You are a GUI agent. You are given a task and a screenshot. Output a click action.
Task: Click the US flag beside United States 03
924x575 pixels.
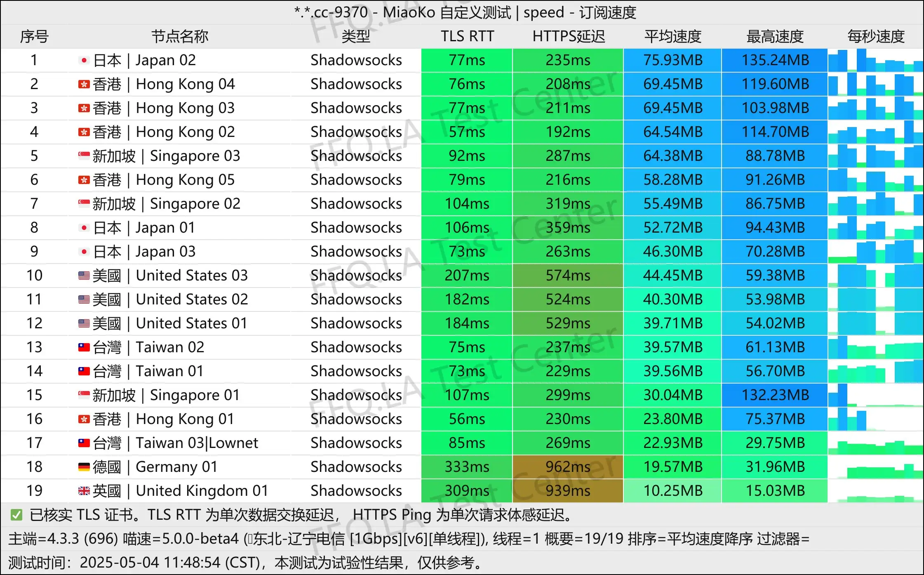(x=84, y=276)
